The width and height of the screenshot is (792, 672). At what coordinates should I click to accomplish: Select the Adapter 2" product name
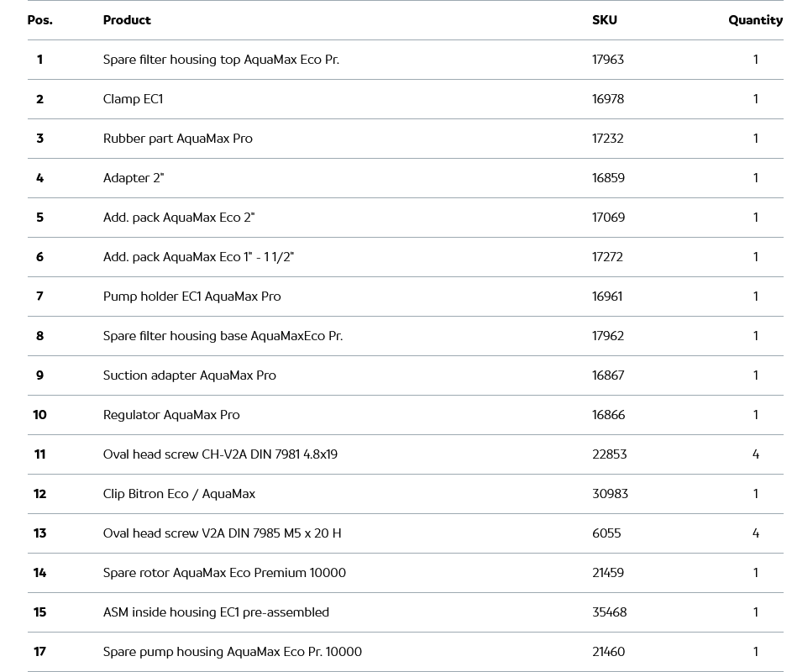[134, 178]
